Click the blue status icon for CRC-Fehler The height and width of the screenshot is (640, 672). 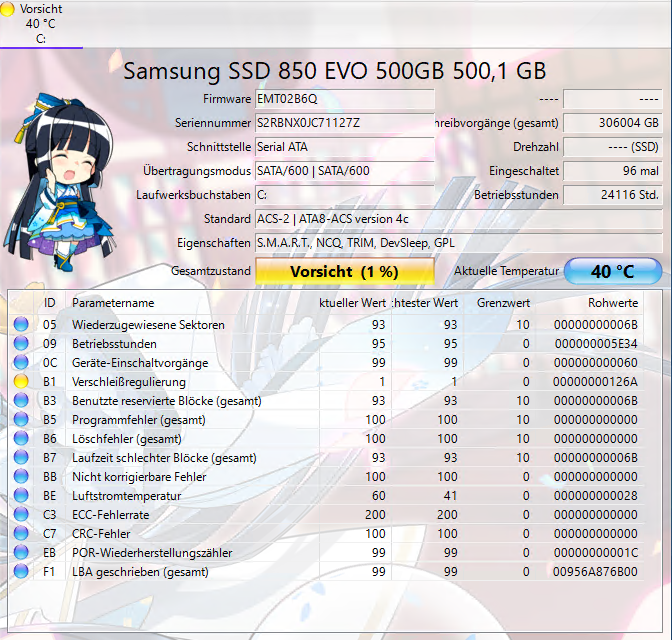[x=21, y=533]
